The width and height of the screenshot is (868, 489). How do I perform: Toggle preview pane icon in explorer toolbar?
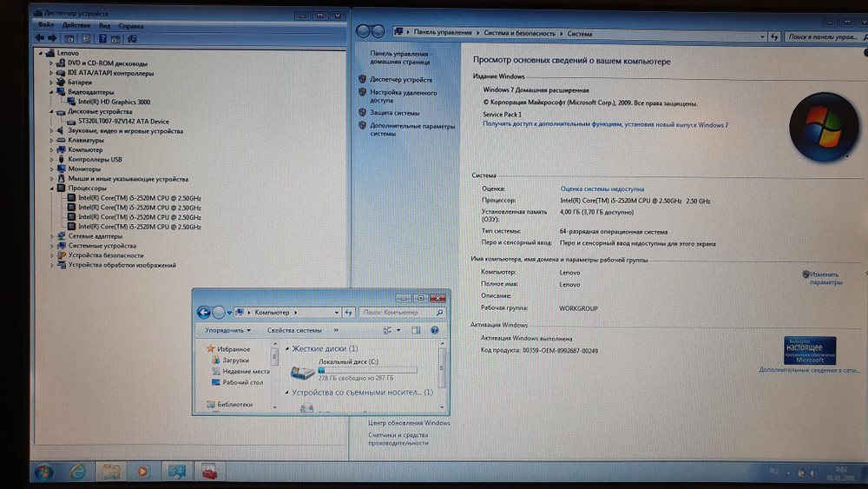tap(416, 330)
